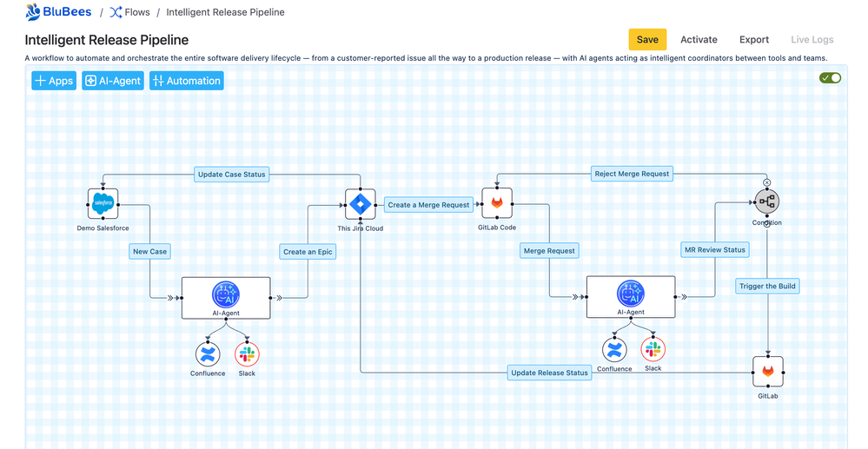The image size is (868, 449).
Task: Click the Confluence icon under right AI-Agent
Action: tap(614, 350)
